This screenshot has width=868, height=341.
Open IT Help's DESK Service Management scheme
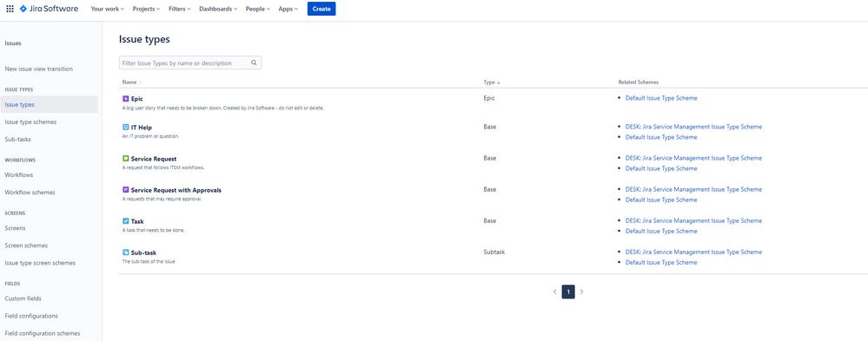pos(693,127)
